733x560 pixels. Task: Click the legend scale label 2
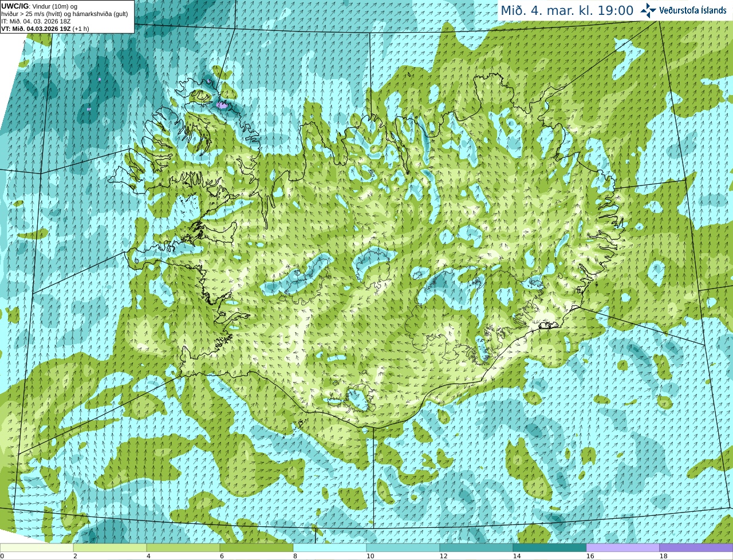pos(75,556)
